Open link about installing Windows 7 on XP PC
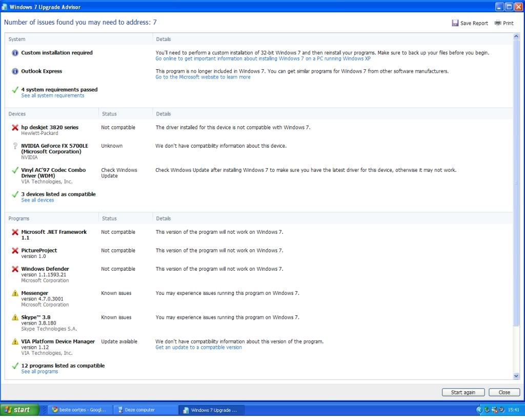 tap(263, 58)
